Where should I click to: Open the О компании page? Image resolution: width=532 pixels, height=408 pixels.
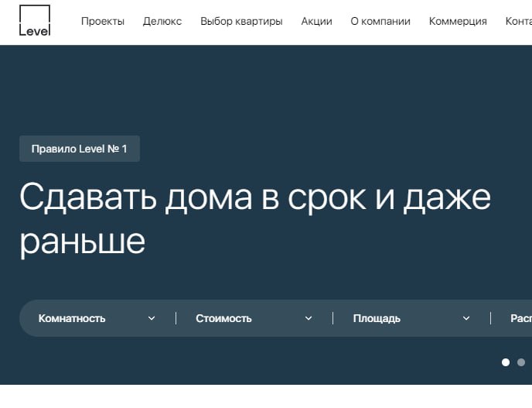click(x=380, y=21)
